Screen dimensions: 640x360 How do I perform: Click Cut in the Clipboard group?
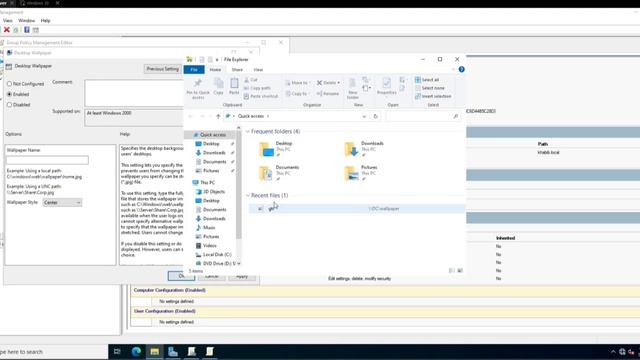(x=251, y=80)
